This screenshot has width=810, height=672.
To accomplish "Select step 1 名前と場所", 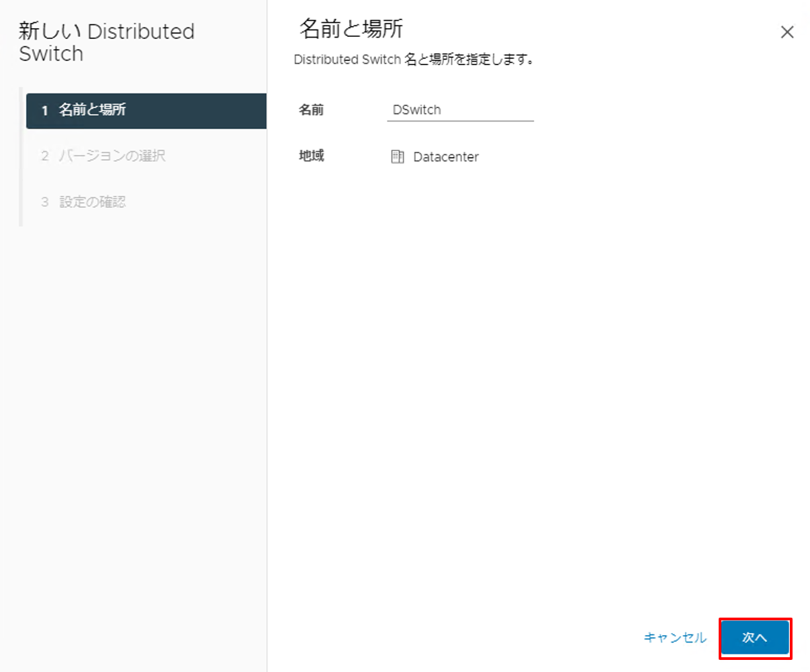I will [x=146, y=111].
